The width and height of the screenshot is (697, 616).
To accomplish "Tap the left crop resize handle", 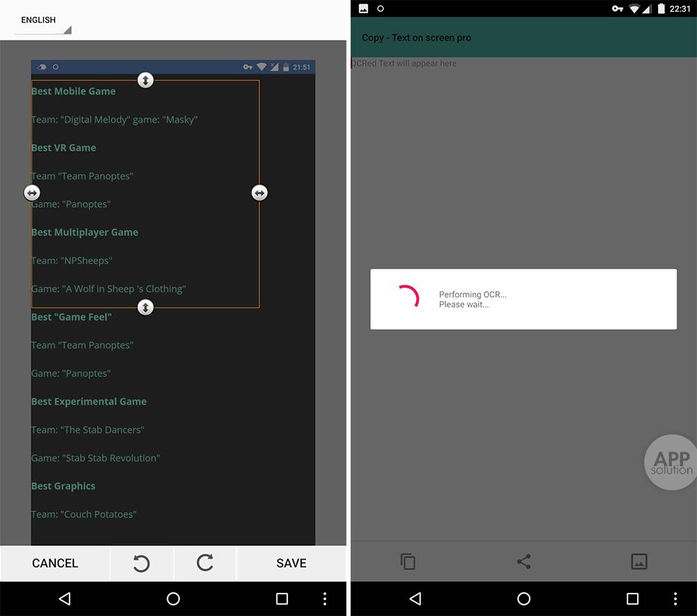I will 31,192.
